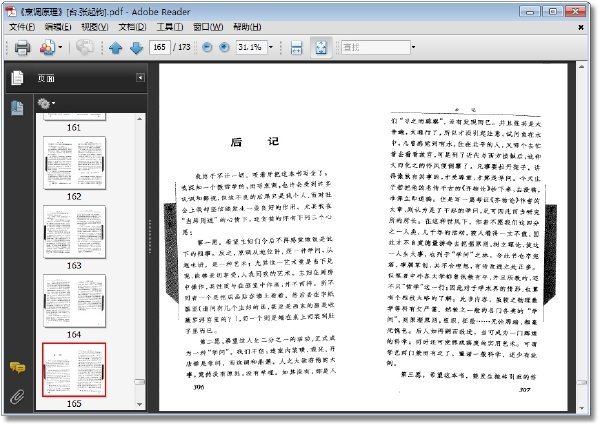The width and height of the screenshot is (600, 426).
Task: Click document scrollbar down arrow
Action: [x=582, y=408]
